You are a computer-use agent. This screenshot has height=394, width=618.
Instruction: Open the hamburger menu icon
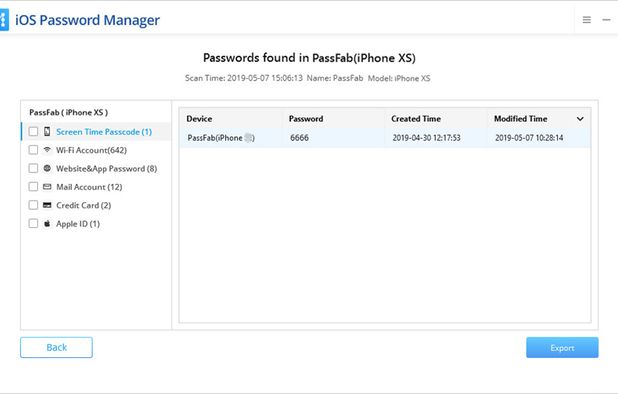click(x=586, y=20)
